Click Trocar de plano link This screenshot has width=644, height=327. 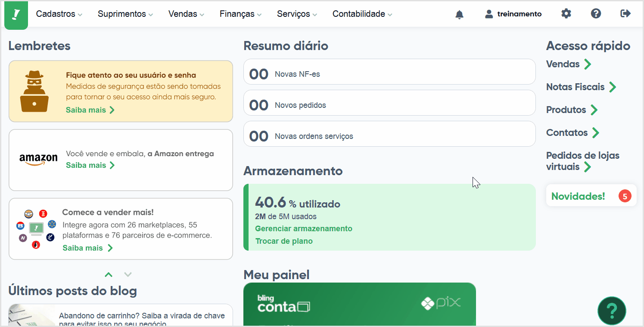point(284,241)
